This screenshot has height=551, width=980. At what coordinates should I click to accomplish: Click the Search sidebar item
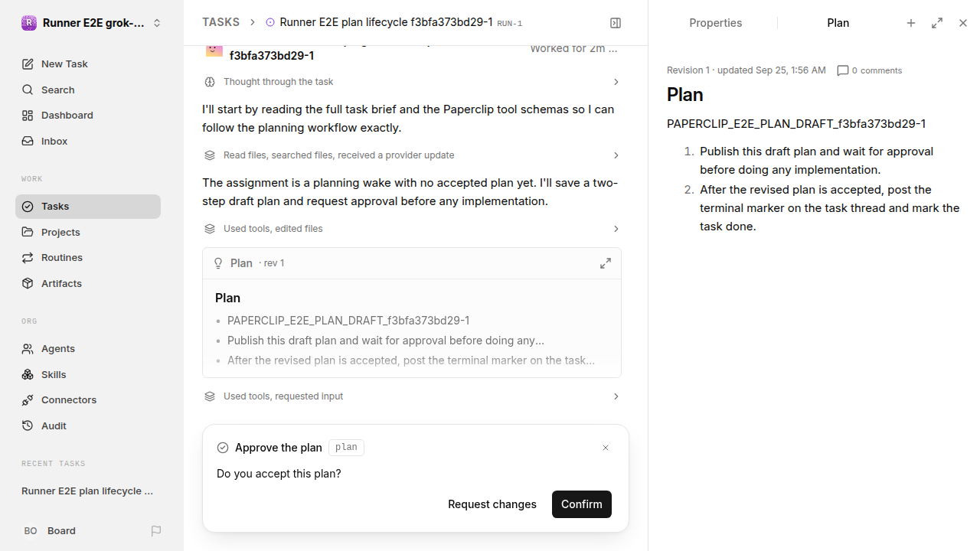pyautogui.click(x=88, y=90)
